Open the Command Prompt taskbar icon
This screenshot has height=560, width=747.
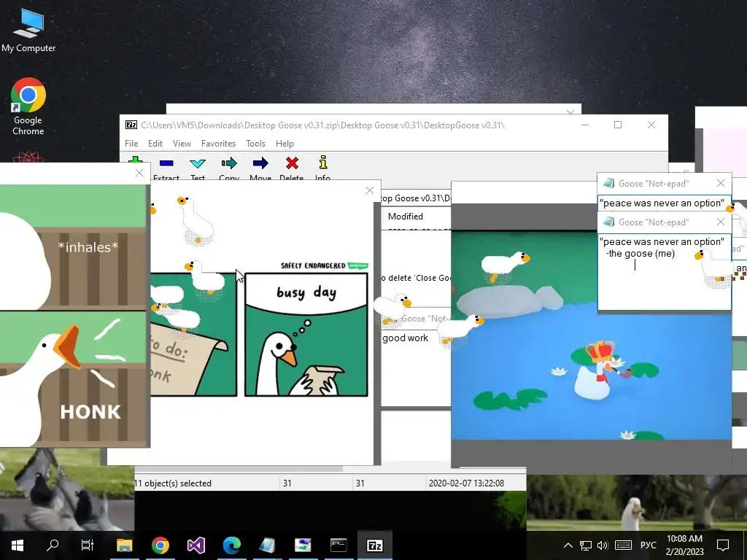338,545
